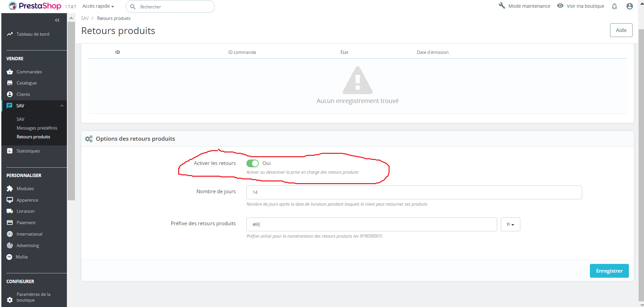This screenshot has height=307, width=644.
Task: Click the SAV chat bubble icon
Action: coord(9,106)
